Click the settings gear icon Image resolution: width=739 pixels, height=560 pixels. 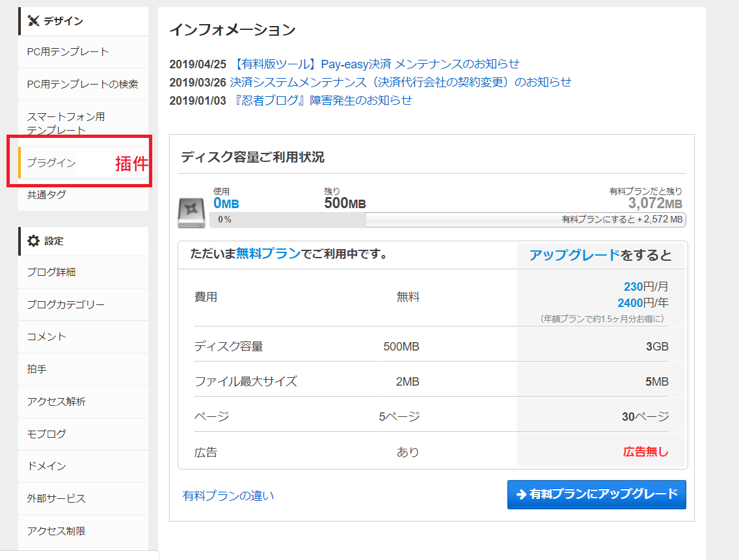click(33, 241)
